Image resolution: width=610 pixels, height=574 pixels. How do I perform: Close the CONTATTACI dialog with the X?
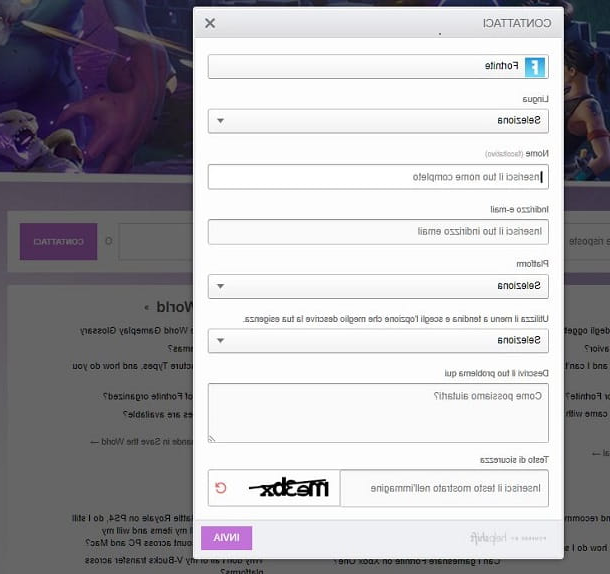[x=210, y=23]
